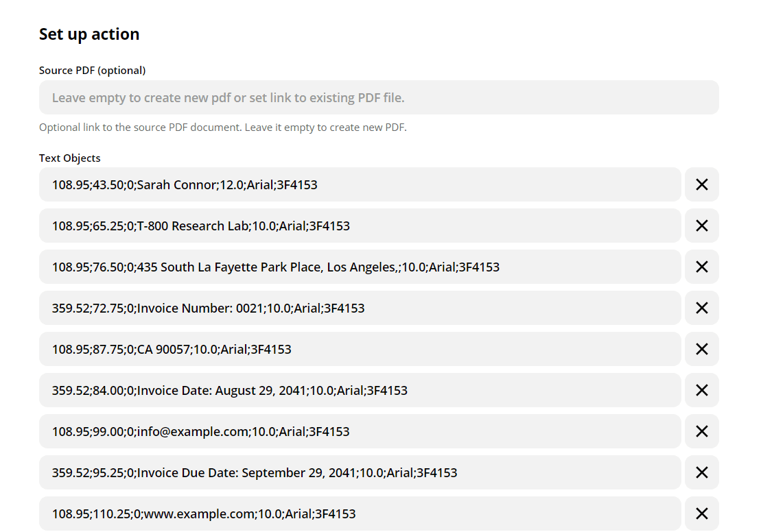Click the Source PDF input field
The width and height of the screenshot is (761, 532).
[x=378, y=98]
